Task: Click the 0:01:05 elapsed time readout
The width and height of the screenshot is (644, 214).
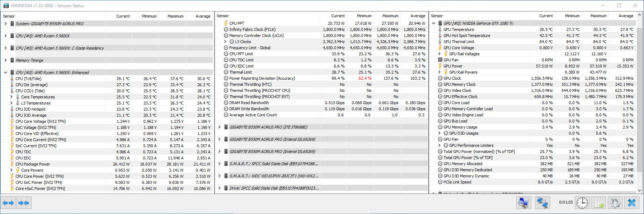Action: pos(565,203)
